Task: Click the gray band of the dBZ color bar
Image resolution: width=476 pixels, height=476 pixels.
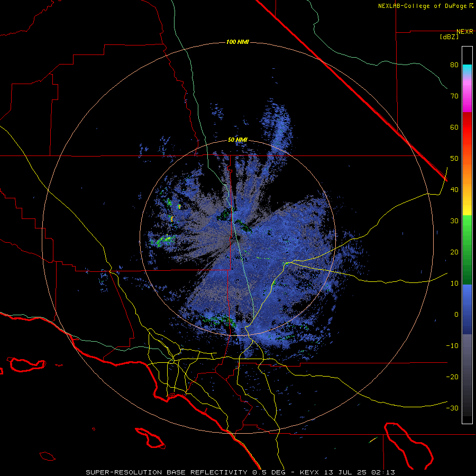Action: 467,375
